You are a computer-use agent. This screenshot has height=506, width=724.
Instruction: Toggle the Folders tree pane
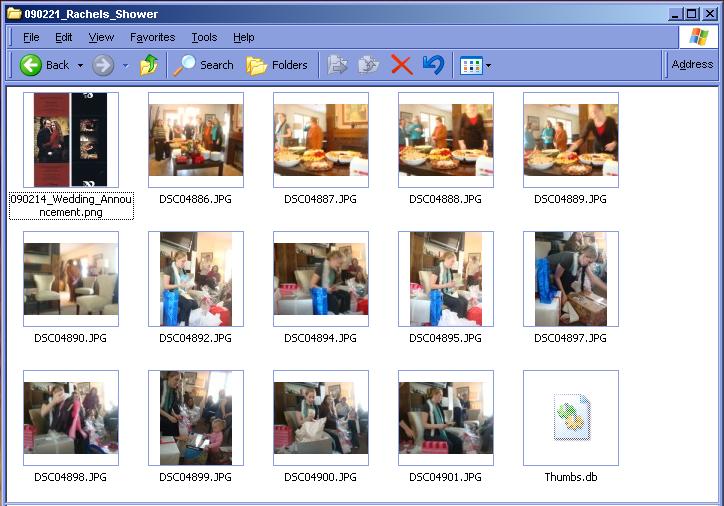pos(277,65)
